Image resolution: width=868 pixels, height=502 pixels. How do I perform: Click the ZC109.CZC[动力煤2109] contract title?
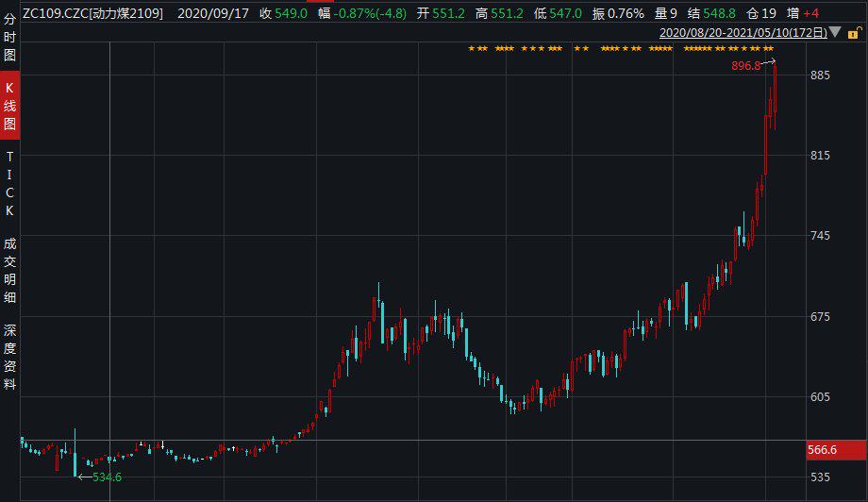tap(93, 13)
